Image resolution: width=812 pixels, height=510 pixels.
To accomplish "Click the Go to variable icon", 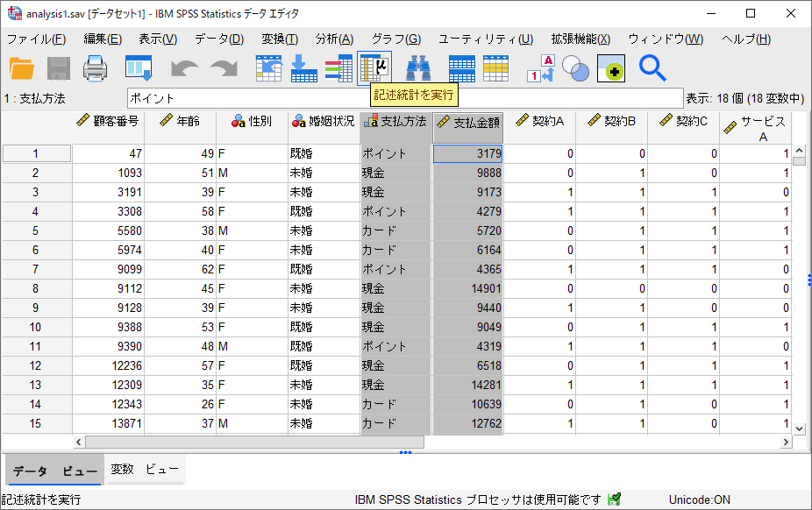I will tap(304, 69).
